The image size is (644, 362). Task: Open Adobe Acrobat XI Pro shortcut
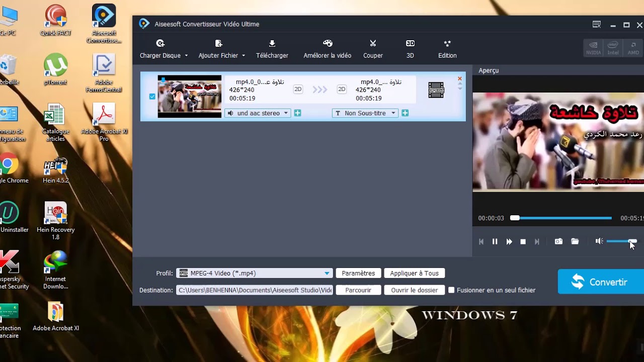(104, 122)
